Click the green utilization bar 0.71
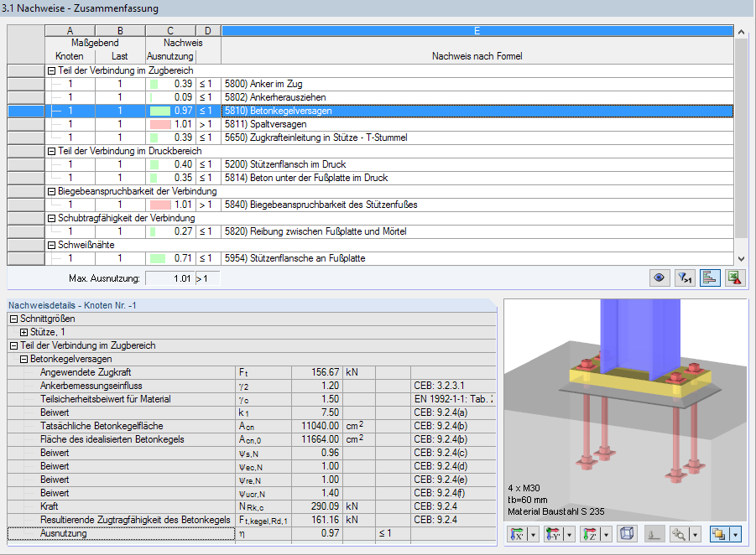The width and height of the screenshot is (756, 555). tap(158, 259)
